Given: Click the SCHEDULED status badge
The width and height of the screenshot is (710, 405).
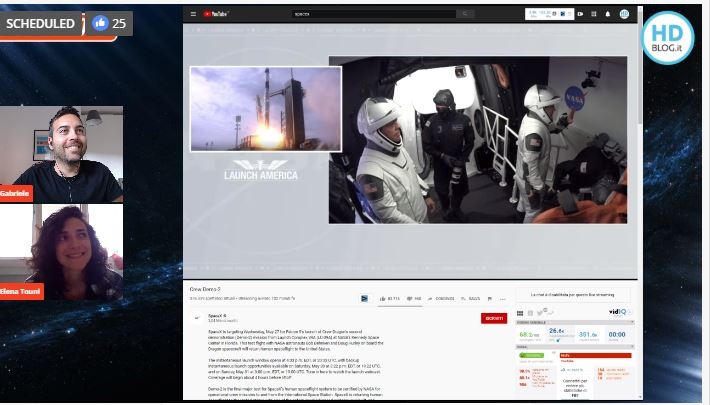Looking at the screenshot, I should pos(40,23).
